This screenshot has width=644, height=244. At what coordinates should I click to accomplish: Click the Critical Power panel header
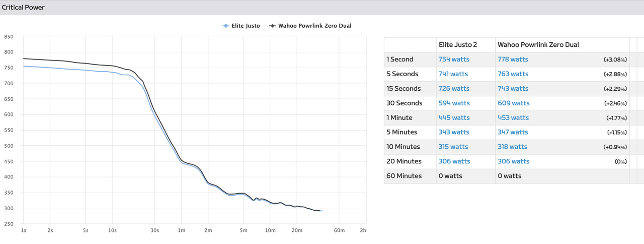pyautogui.click(x=322, y=8)
